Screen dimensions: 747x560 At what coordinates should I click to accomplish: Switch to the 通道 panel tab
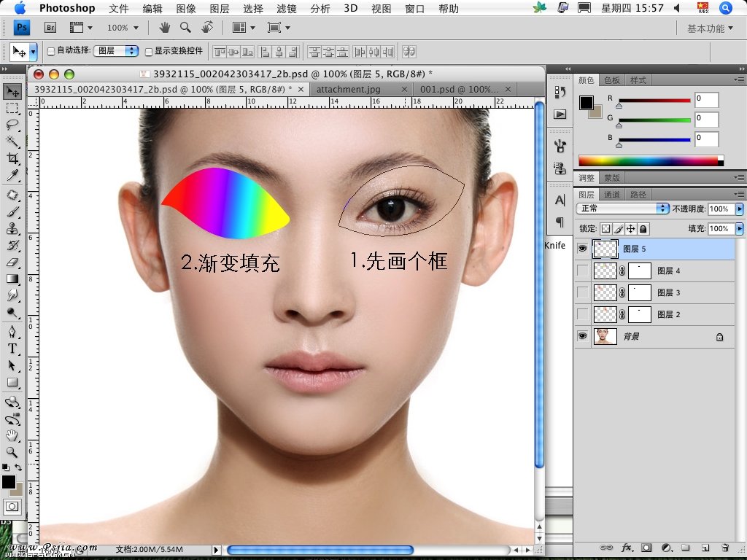click(612, 194)
